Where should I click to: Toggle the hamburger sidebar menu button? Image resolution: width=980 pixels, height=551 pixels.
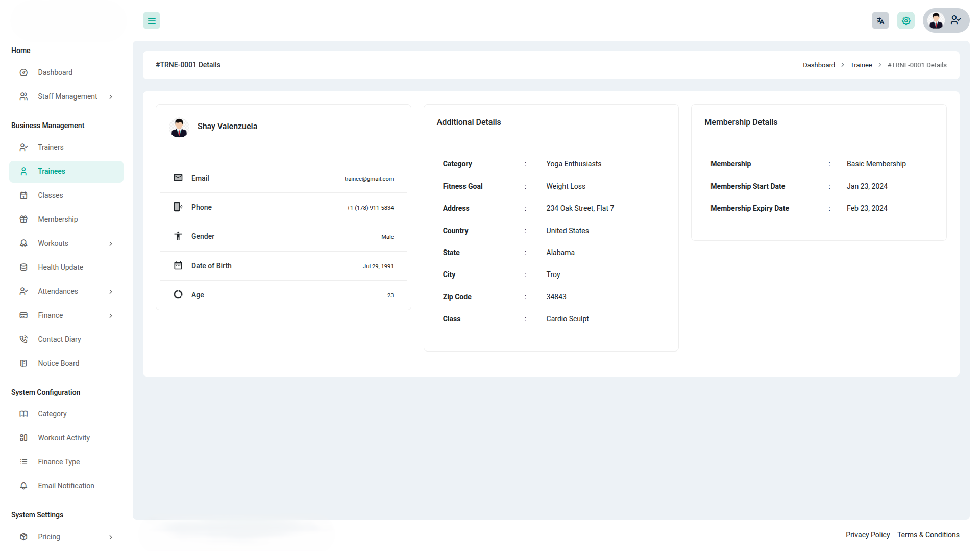click(x=152, y=21)
